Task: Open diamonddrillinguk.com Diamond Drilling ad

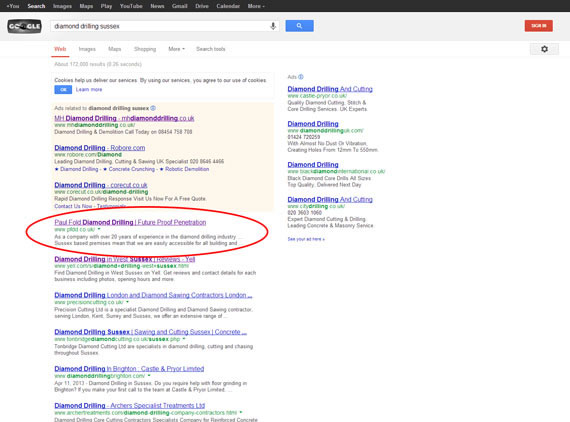Action: (x=313, y=124)
